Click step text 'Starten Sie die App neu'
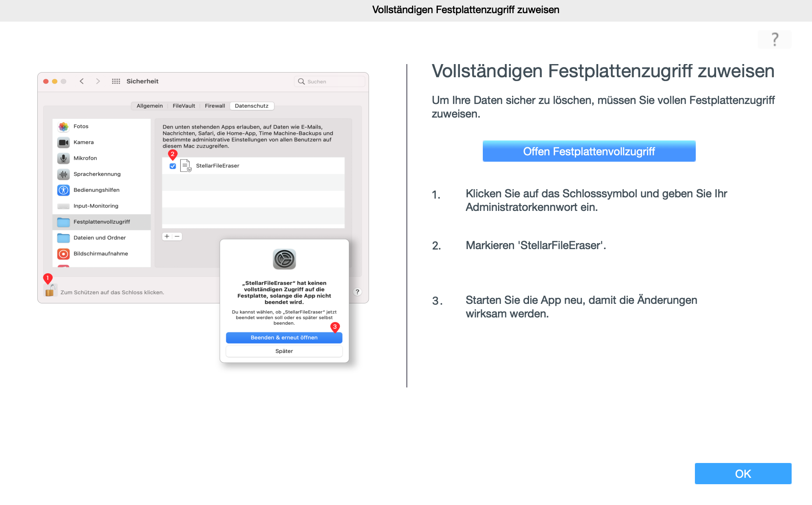 524,300
